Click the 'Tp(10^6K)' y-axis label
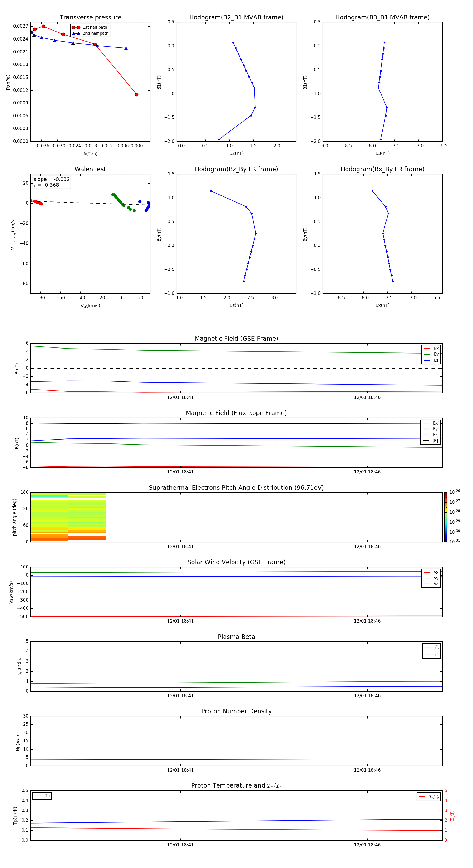The height and width of the screenshot is (868, 473). coord(15,815)
